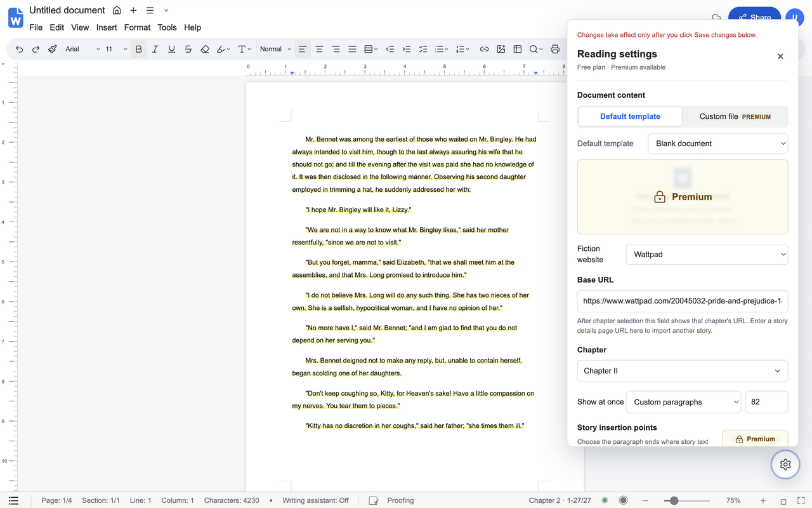
Task: Open the text color T tool
Action: click(x=244, y=49)
